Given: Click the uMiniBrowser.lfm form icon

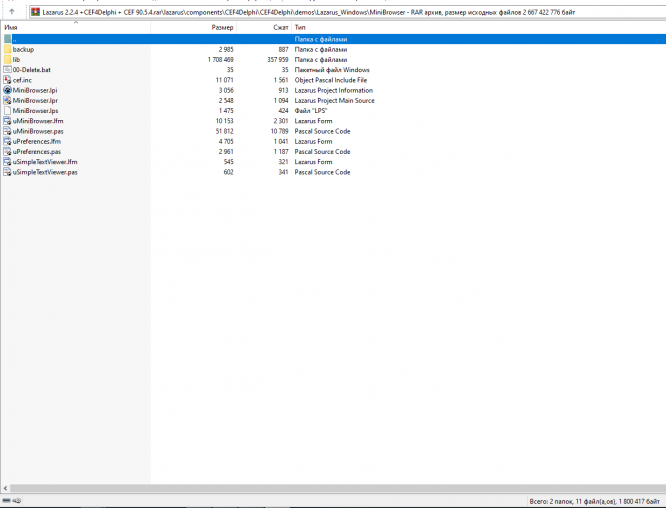Looking at the screenshot, I should coord(7,121).
